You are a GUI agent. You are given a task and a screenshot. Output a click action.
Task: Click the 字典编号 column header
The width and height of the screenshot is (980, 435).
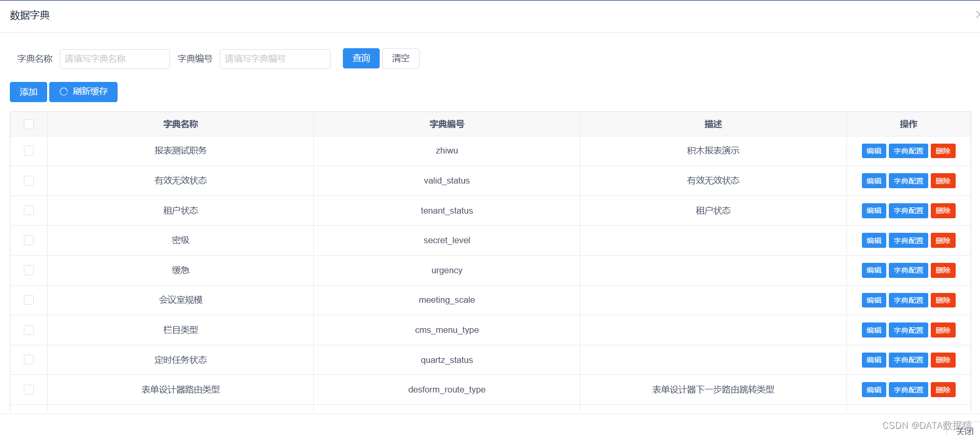(x=447, y=124)
